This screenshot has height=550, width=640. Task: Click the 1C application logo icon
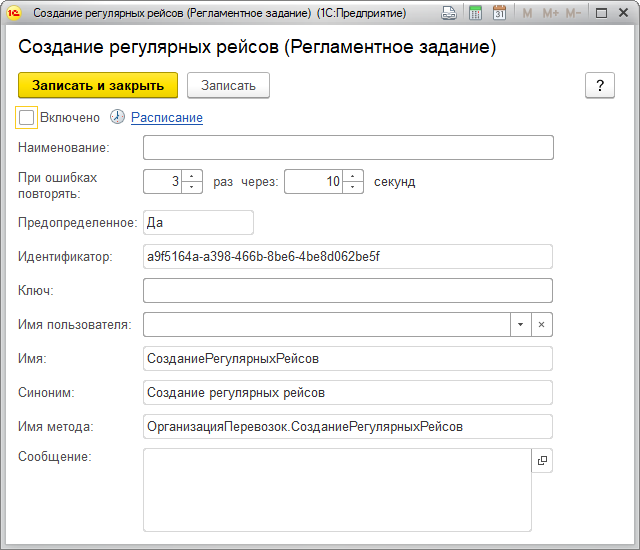click(14, 13)
